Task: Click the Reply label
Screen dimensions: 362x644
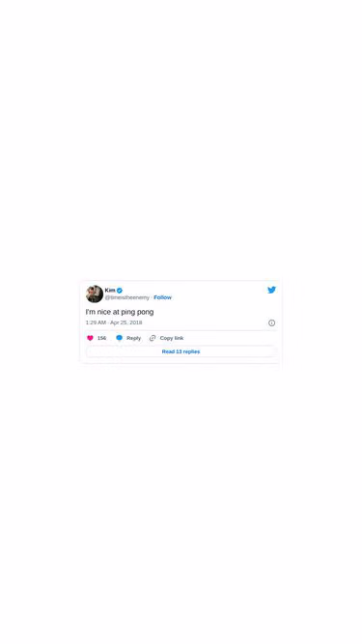Action: tap(133, 338)
